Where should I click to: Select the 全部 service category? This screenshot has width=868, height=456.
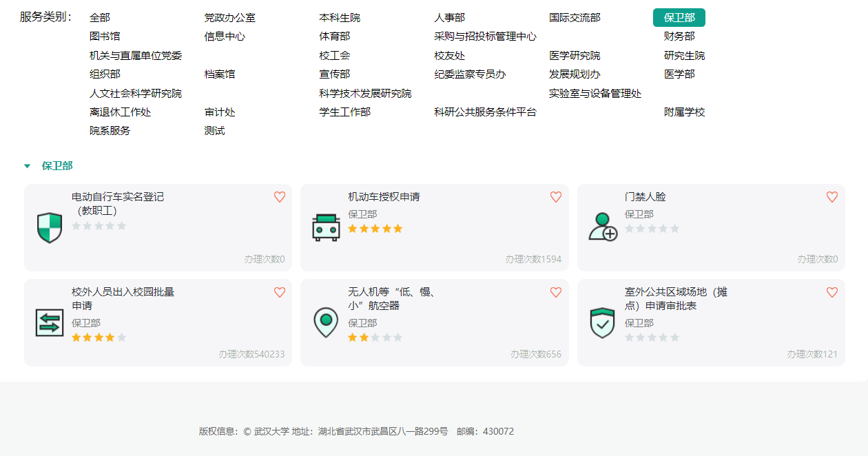point(100,18)
